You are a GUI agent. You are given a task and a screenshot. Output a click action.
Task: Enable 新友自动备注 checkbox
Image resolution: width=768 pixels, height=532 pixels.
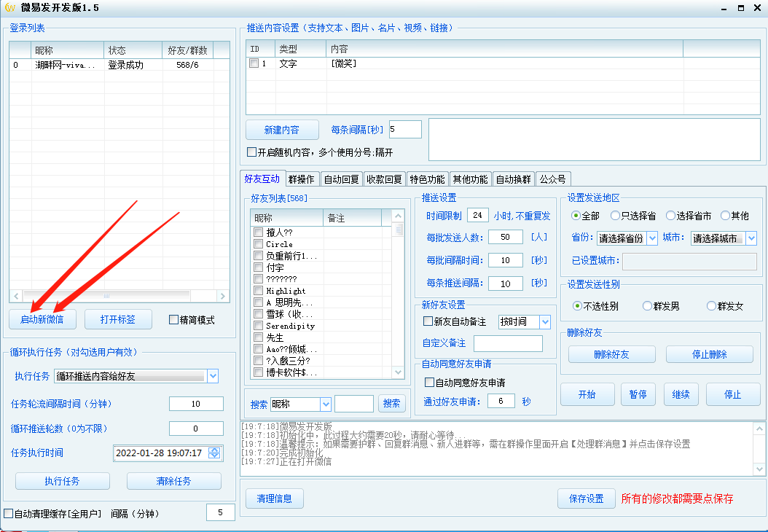click(428, 321)
